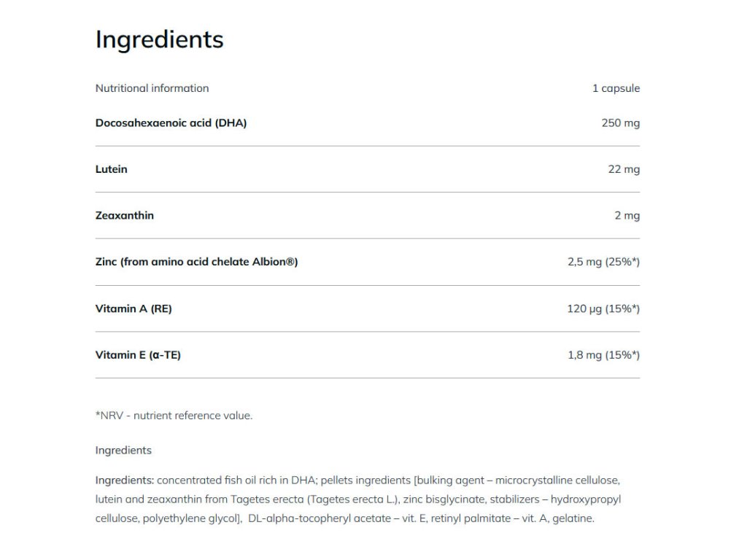Click the 22 mg lutein amount
The width and height of the screenshot is (747, 560).
point(624,169)
